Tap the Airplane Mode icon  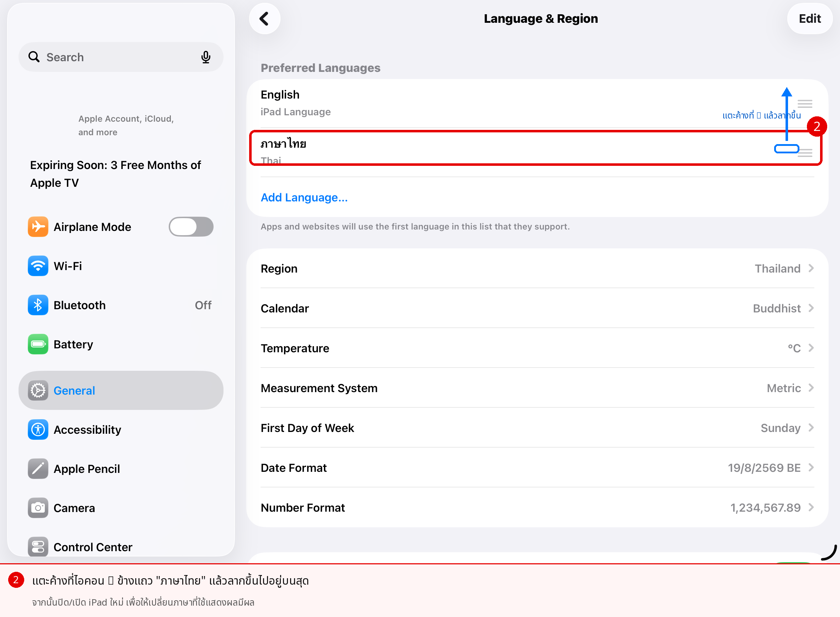click(x=38, y=227)
